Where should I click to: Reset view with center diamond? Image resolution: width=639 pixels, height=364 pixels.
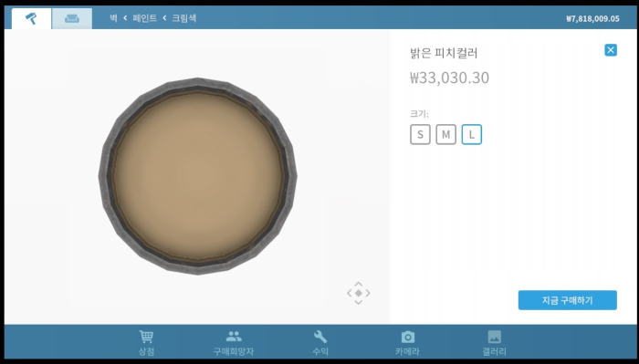[358, 293]
